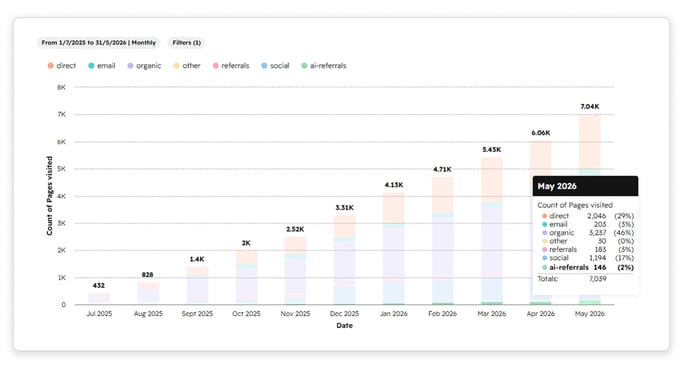
Task: Click the Feb 2026 bar labeled 4.71K
Action: coord(443,241)
